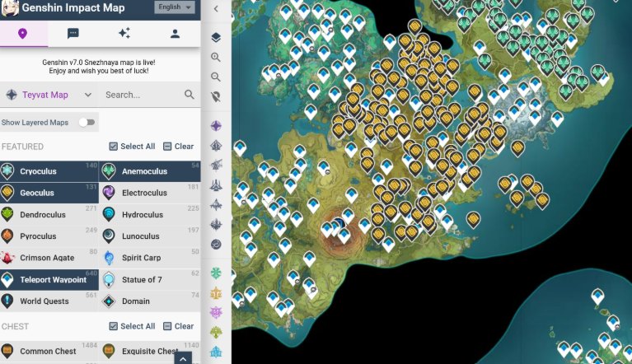This screenshot has width=632, height=364.
Task: Zoom in on the map with the magnifier plus
Action: (x=216, y=57)
